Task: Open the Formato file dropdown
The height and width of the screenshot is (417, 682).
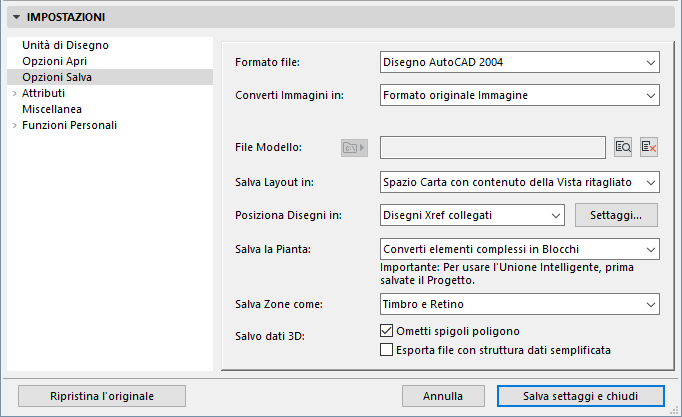Action: pos(520,63)
